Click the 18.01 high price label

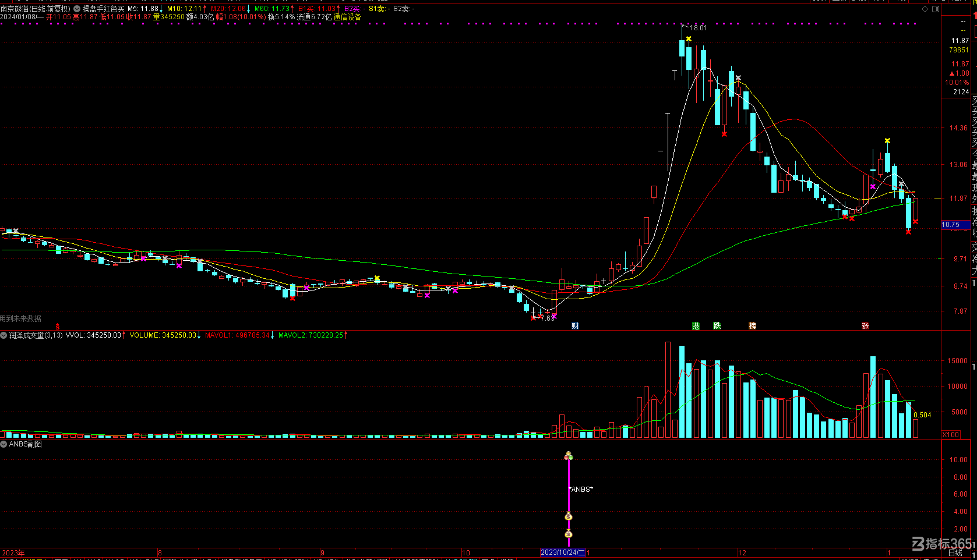pos(698,27)
